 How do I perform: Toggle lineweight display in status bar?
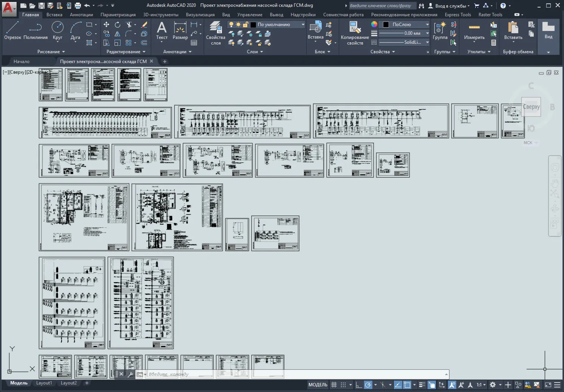tap(422, 385)
